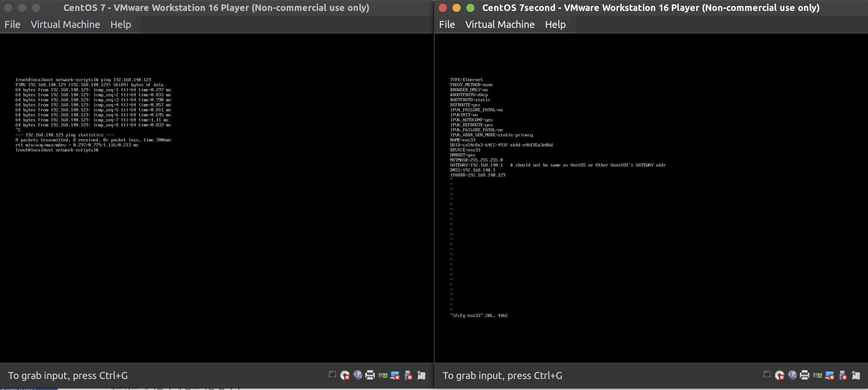Screen dimensions: 868x390
Task: Click CD/DVD drive icon in CentOS 7second window
Action: (779, 375)
